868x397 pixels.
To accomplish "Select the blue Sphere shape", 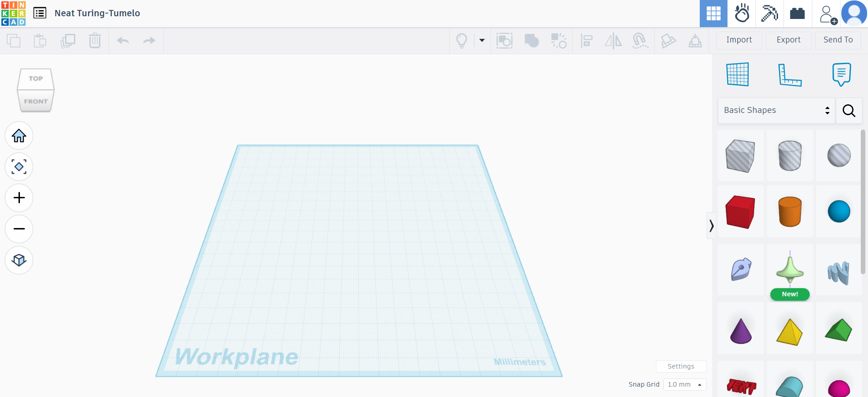I will 839,211.
